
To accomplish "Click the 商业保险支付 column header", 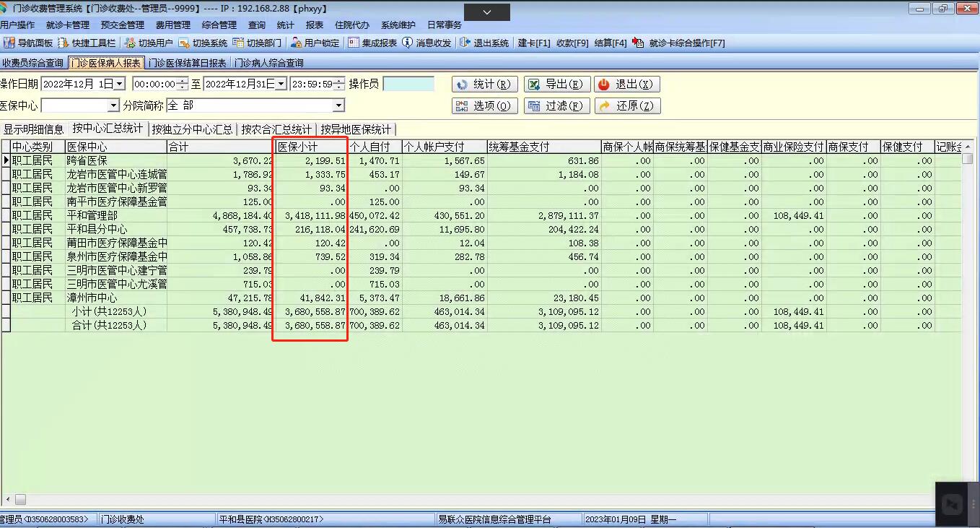I will [x=794, y=147].
